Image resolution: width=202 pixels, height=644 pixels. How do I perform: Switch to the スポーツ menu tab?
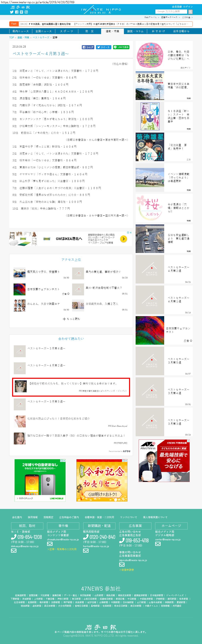click(66, 31)
